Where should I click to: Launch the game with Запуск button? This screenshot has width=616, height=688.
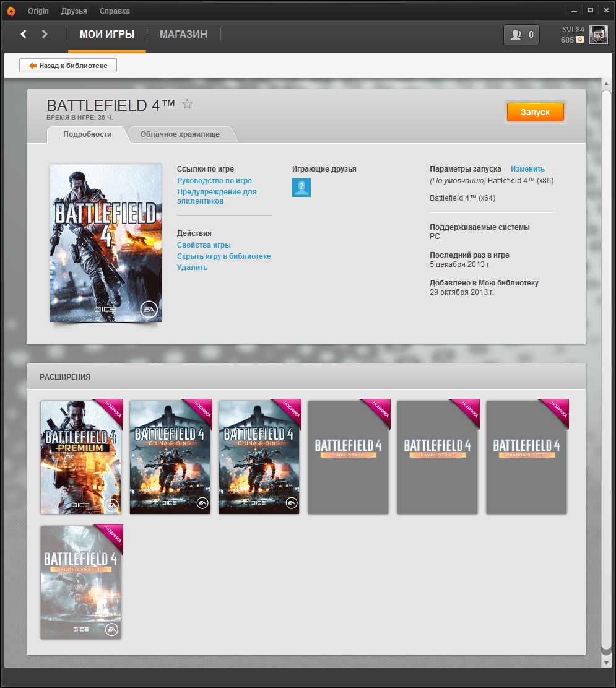tap(536, 112)
